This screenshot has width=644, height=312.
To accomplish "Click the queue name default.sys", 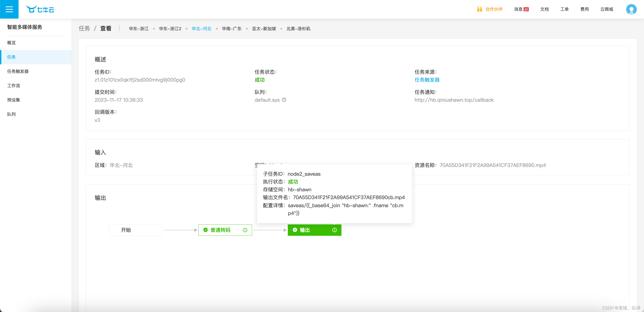I will tap(267, 100).
